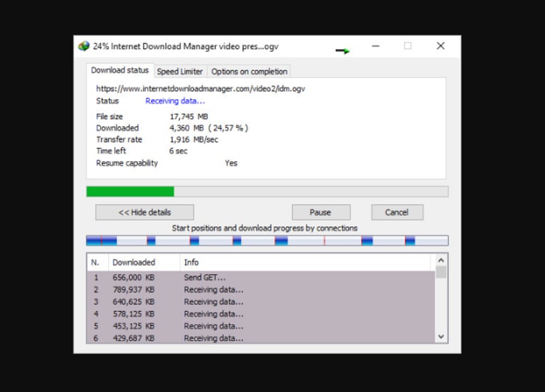Click the Info column header
Image resolution: width=545 pixels, height=392 pixels.
click(305, 263)
